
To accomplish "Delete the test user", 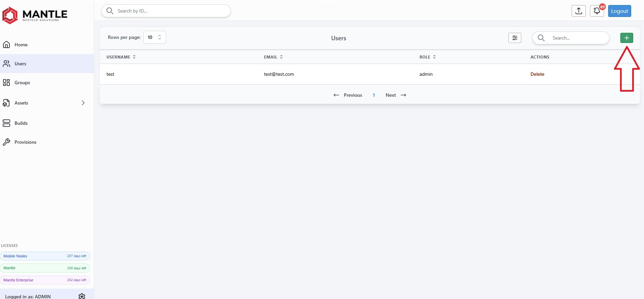I will point(537,74).
